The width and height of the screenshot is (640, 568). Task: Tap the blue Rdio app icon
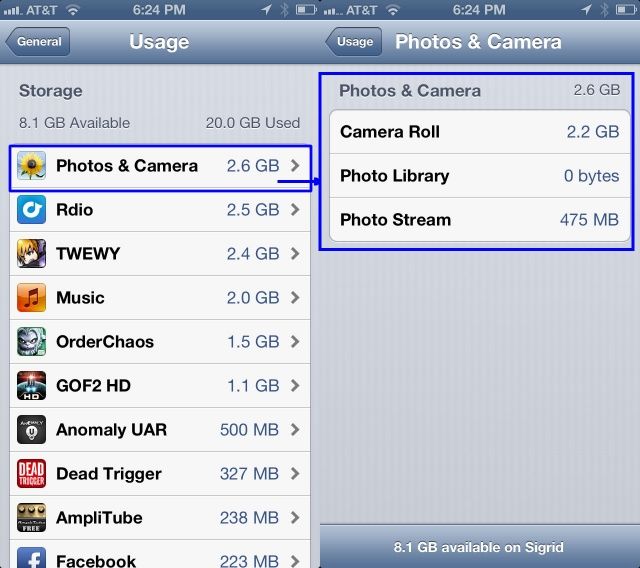[x=31, y=210]
